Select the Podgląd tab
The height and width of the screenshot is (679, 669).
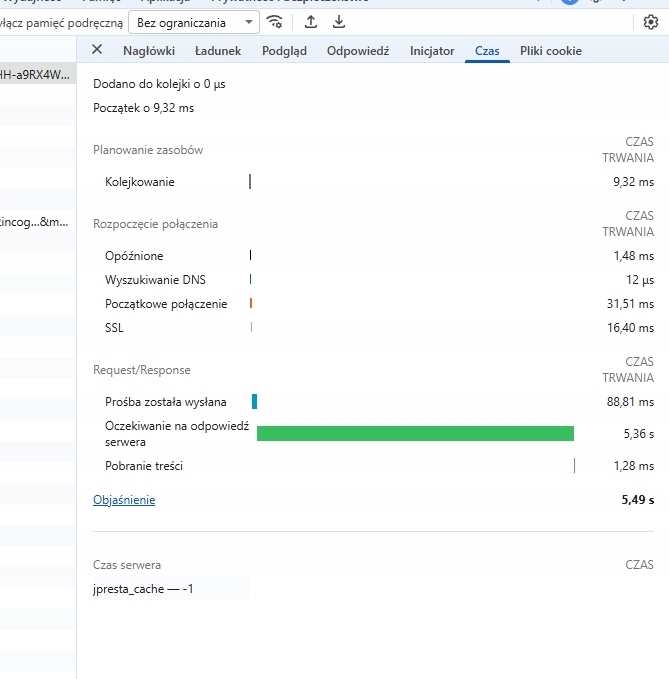(x=284, y=51)
